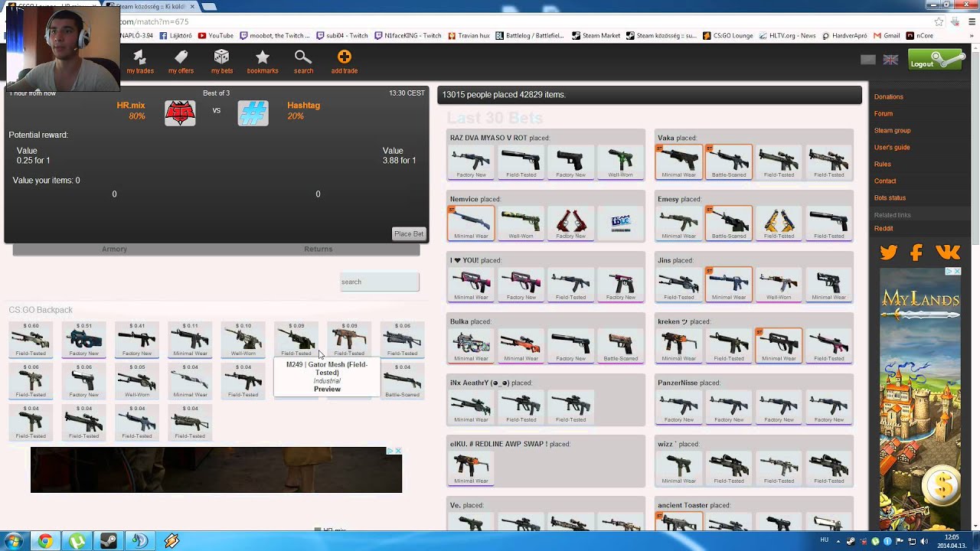Open the Gmail bookmark
The height and width of the screenshot is (551, 980).
(886, 35)
